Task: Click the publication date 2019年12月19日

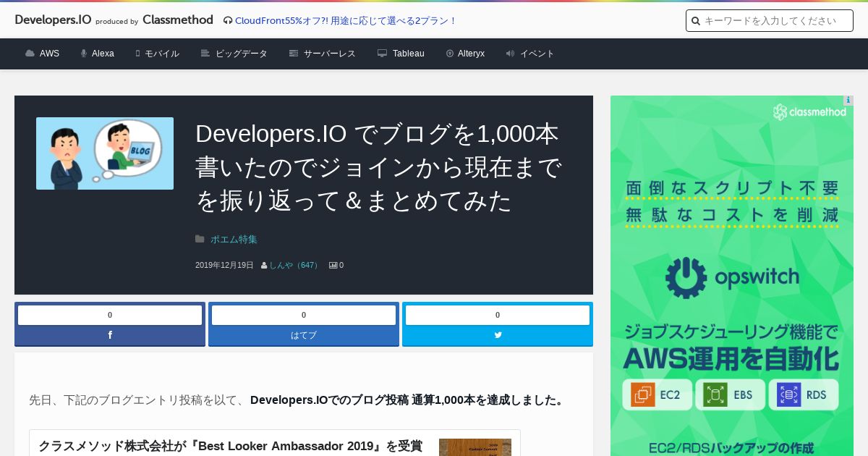Action: pos(224,266)
